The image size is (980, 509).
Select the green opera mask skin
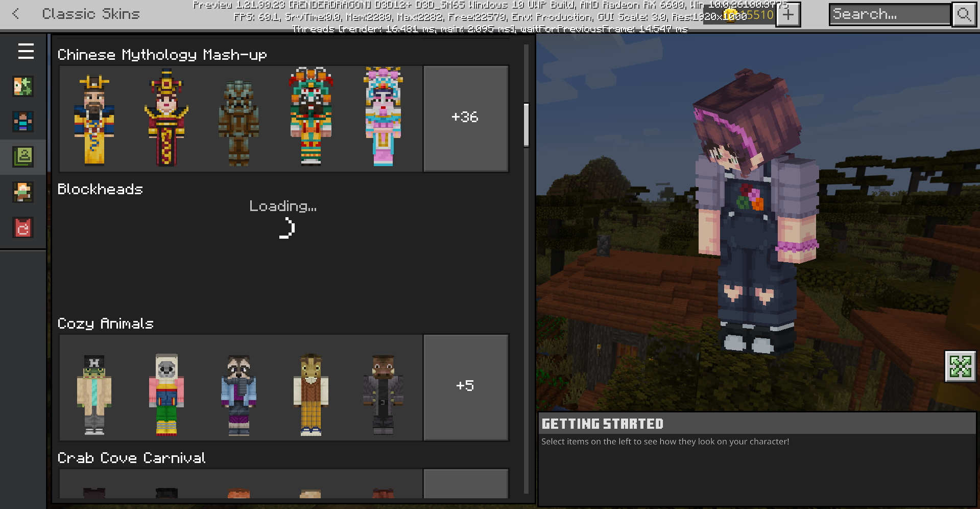311,117
